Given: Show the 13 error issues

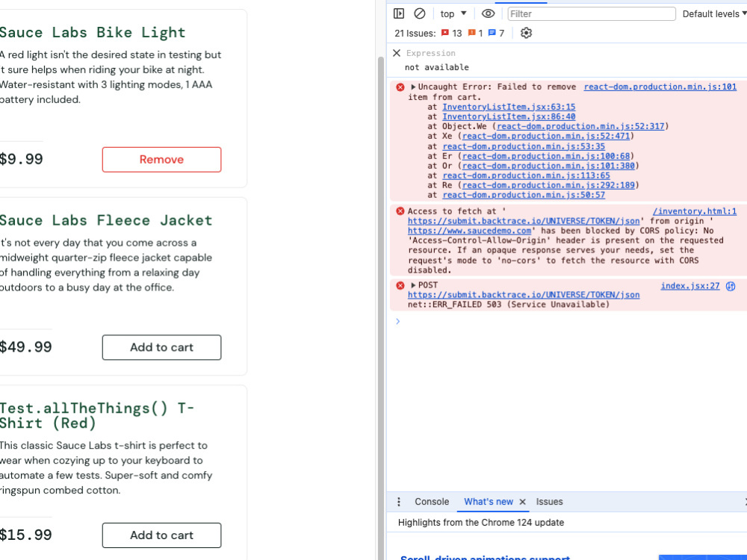Looking at the screenshot, I should [x=451, y=33].
